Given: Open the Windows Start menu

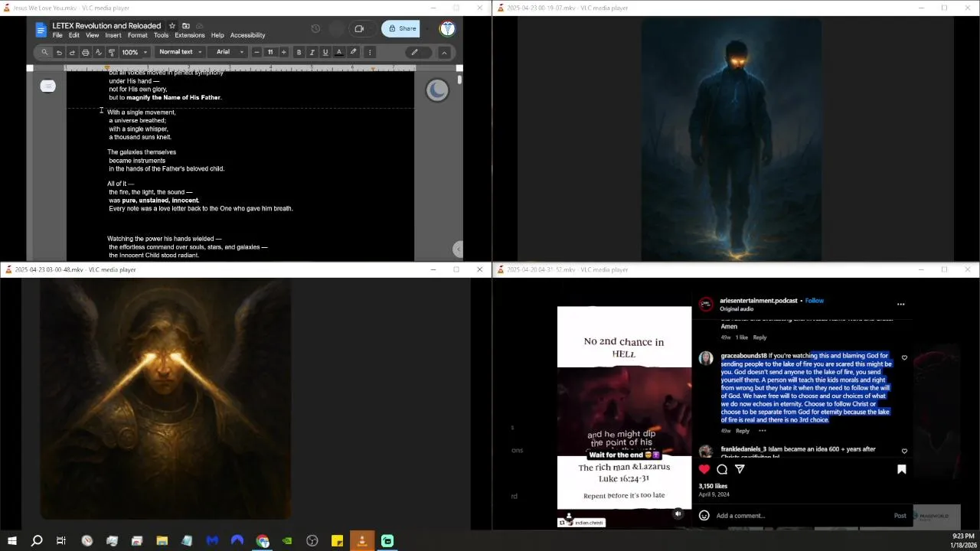Looking at the screenshot, I should pyautogui.click(x=11, y=541).
